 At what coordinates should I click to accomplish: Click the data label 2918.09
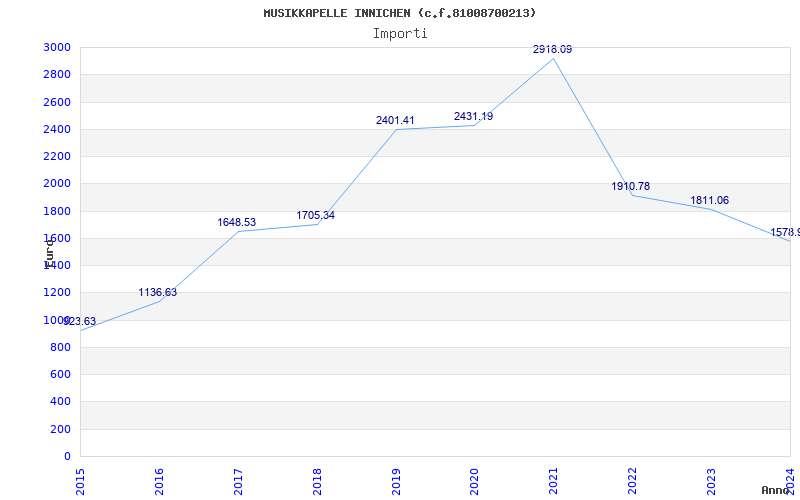pos(552,49)
